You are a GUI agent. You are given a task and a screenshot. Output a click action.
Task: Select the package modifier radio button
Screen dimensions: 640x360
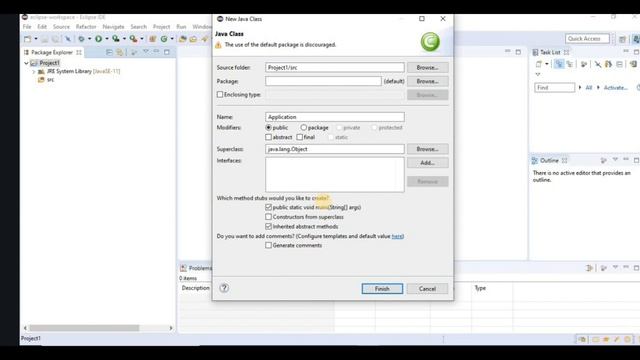tap(304, 128)
